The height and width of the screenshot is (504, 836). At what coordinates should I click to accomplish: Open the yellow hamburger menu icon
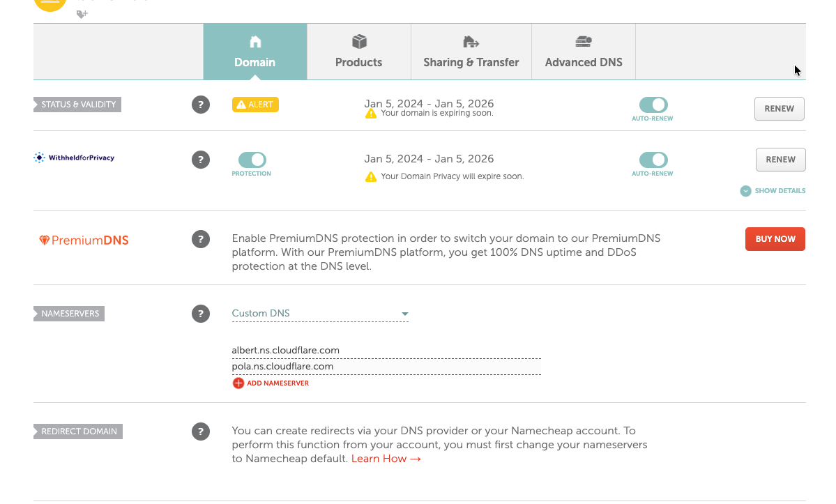(x=50, y=3)
